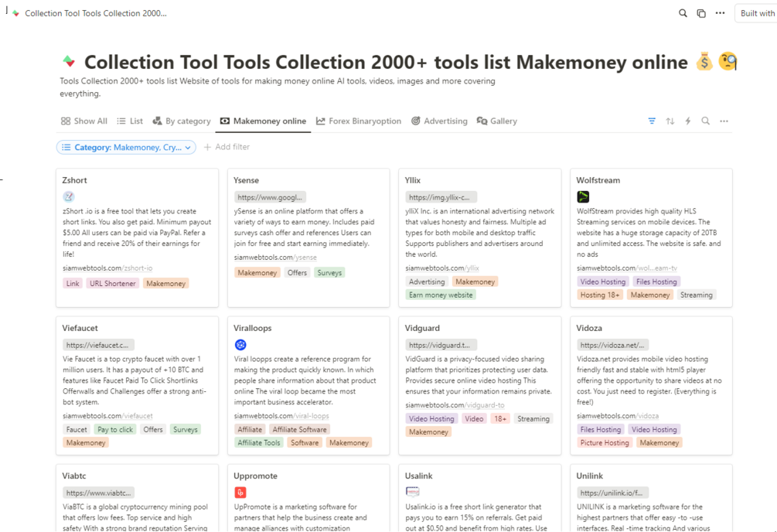Open the Unilink card title
Viewport: 777px width, 532px height.
tap(590, 476)
